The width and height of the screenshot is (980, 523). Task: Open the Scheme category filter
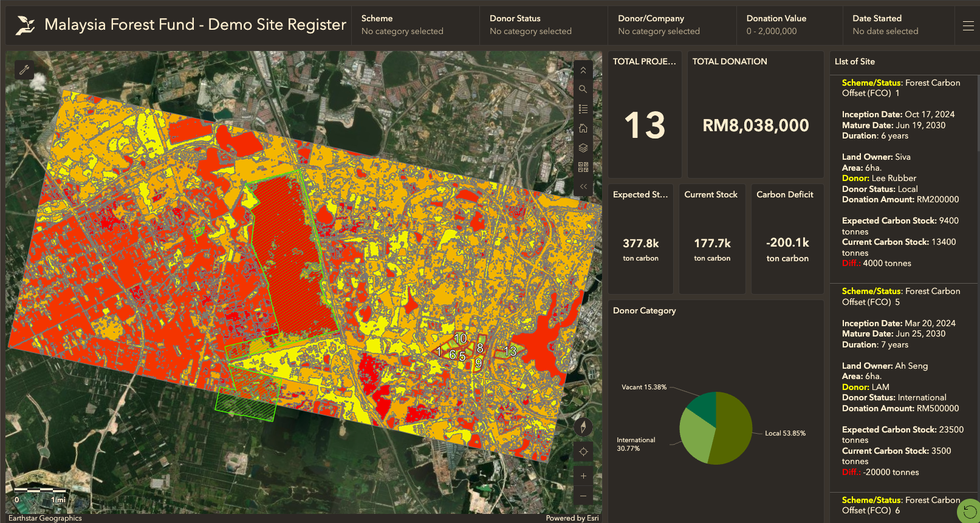point(415,25)
